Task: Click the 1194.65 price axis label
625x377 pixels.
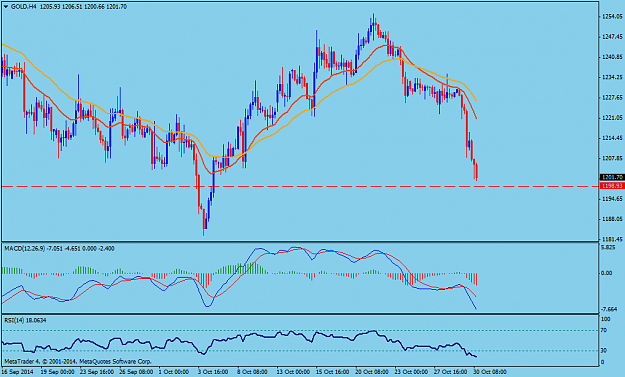Action: pyautogui.click(x=613, y=199)
